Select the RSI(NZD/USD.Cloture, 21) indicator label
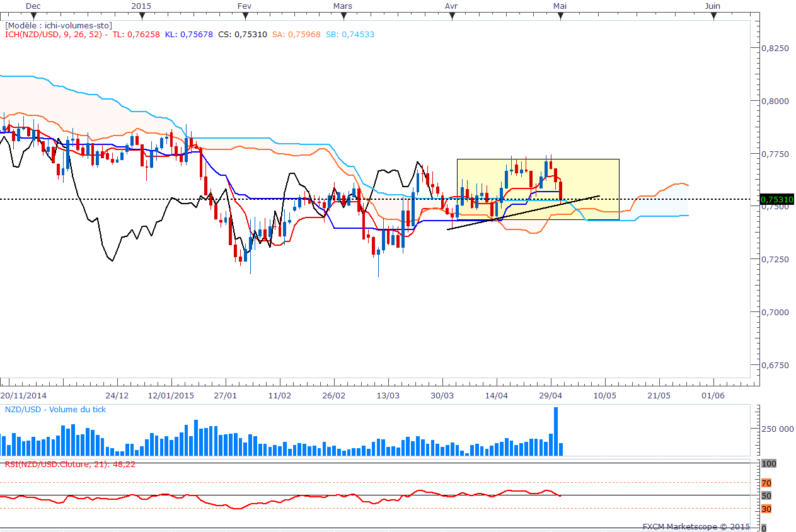The width and height of the screenshot is (796, 532). (x=70, y=465)
